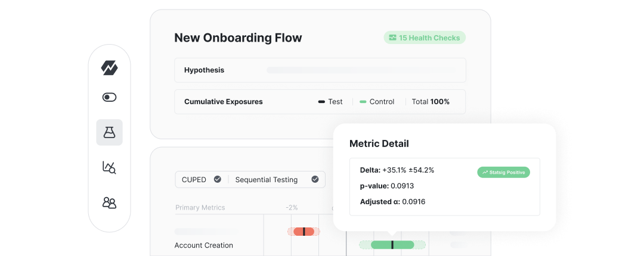Click the Cumulative Exposures label
The image size is (644, 256).
click(223, 102)
